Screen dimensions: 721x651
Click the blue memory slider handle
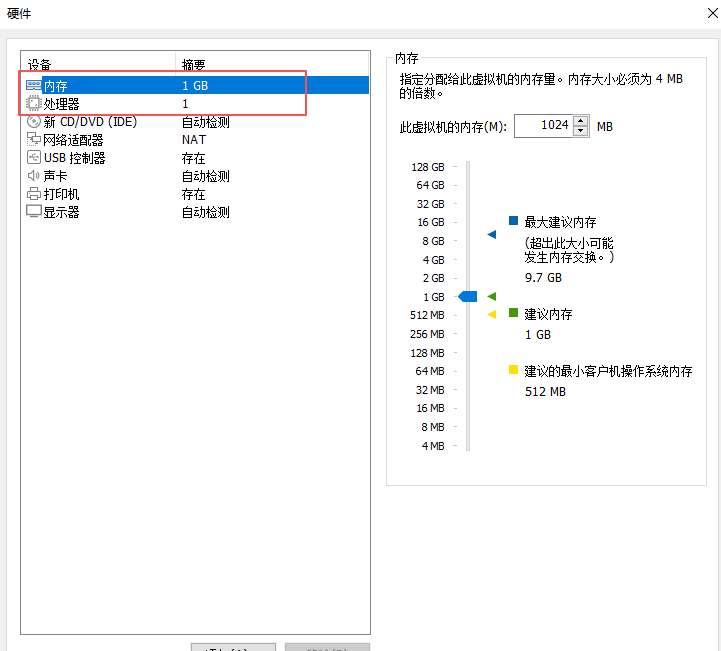click(467, 296)
